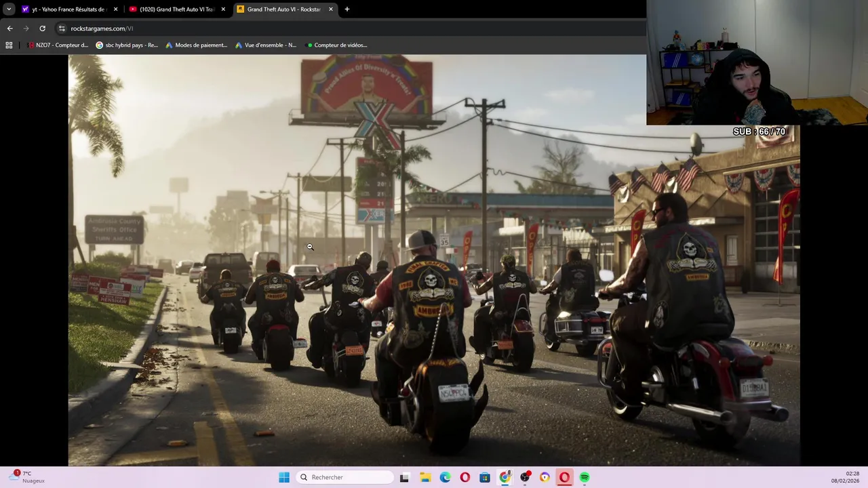Open Spotify from the taskbar
Screen dimensions: 868x488
(585, 477)
